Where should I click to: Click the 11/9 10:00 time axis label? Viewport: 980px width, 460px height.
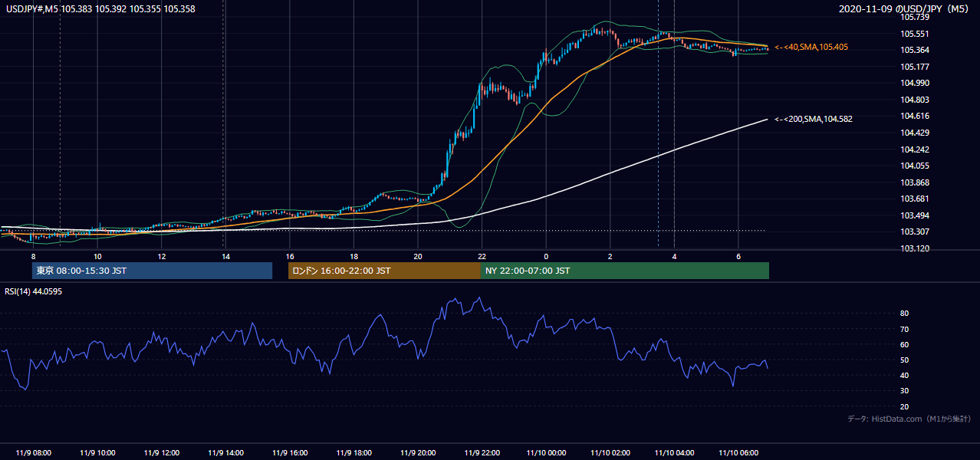coord(97,453)
